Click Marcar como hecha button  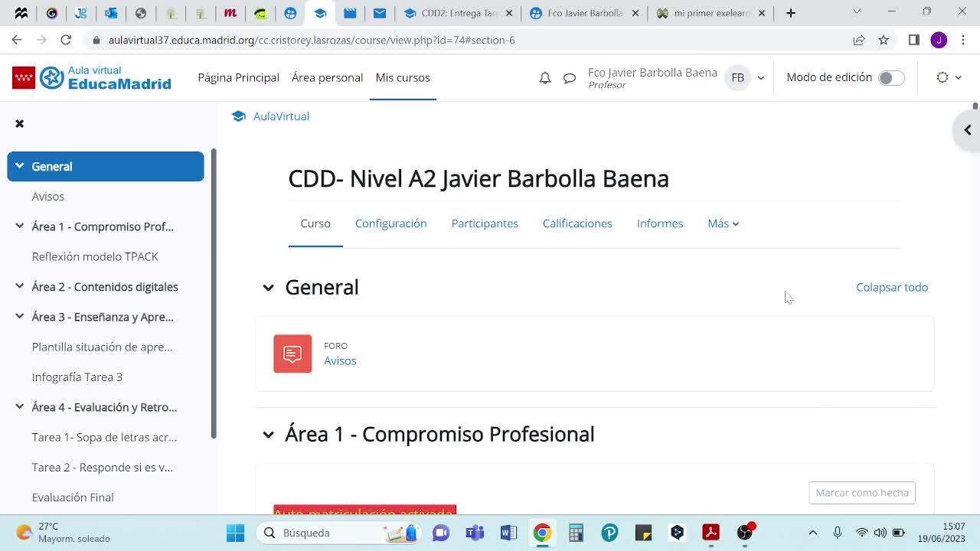point(862,493)
